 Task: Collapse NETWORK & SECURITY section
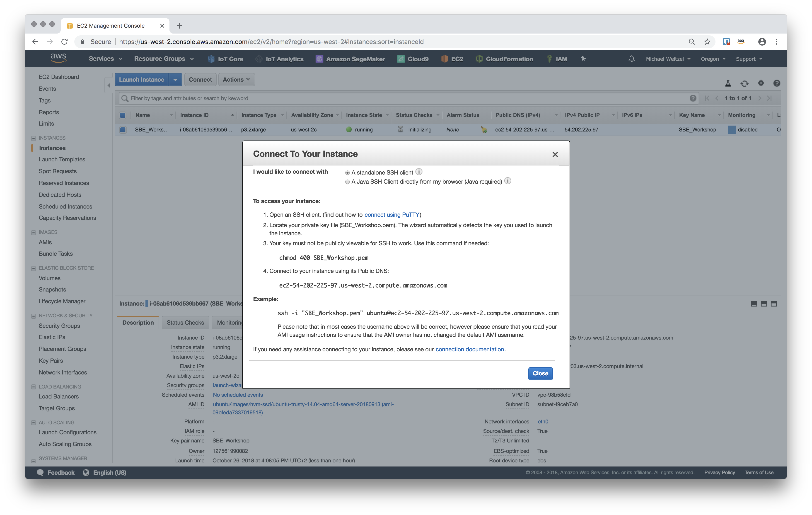[x=33, y=316]
